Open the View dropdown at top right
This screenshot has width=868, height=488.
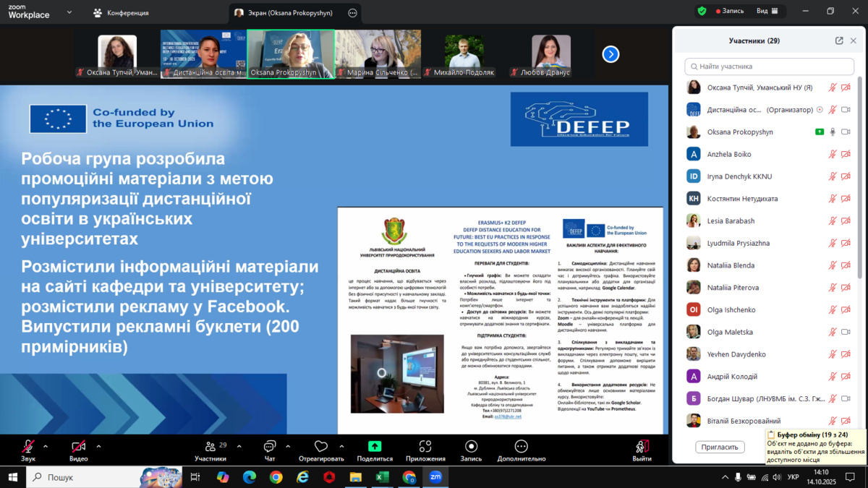click(767, 12)
